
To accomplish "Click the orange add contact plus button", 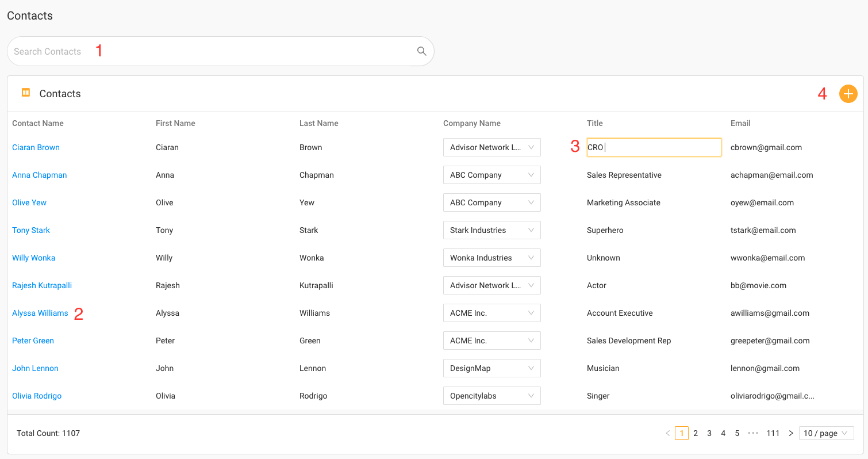I will click(848, 94).
